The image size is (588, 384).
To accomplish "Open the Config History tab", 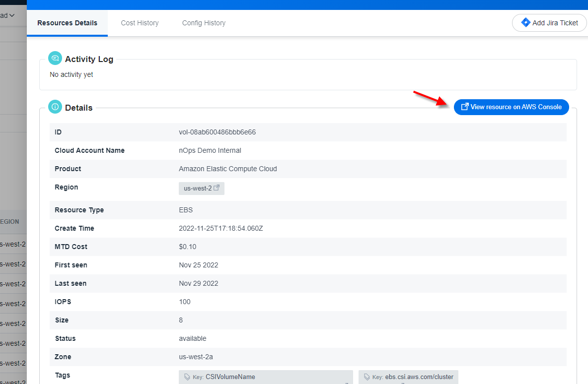I will click(x=204, y=23).
